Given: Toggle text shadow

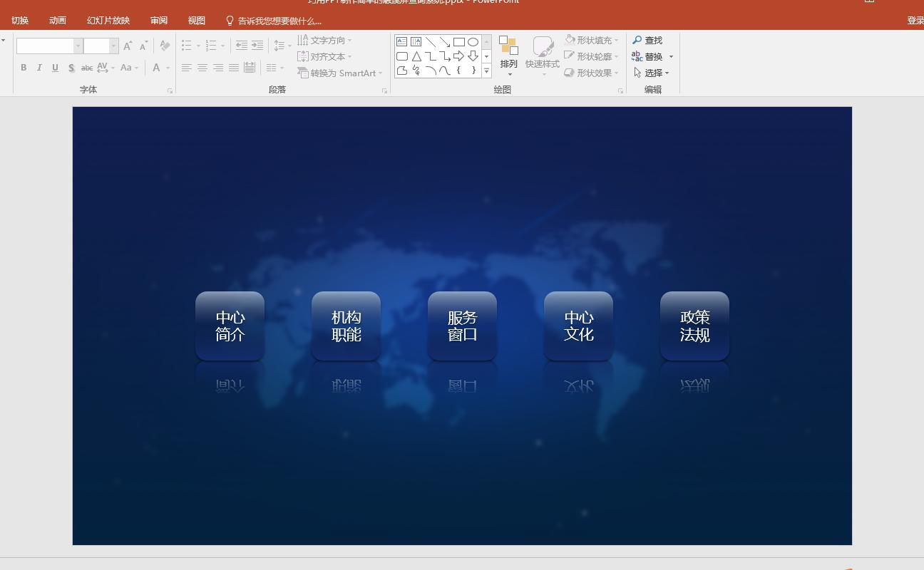Looking at the screenshot, I should pos(71,68).
